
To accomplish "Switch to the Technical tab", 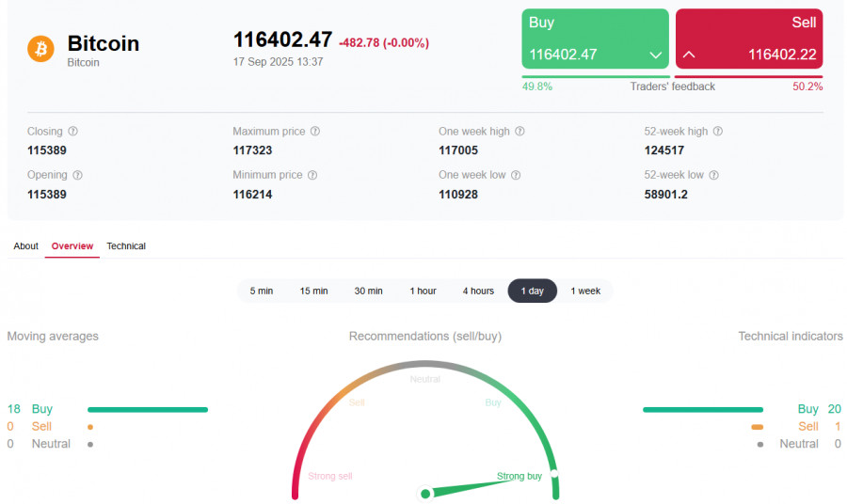I will coord(126,246).
